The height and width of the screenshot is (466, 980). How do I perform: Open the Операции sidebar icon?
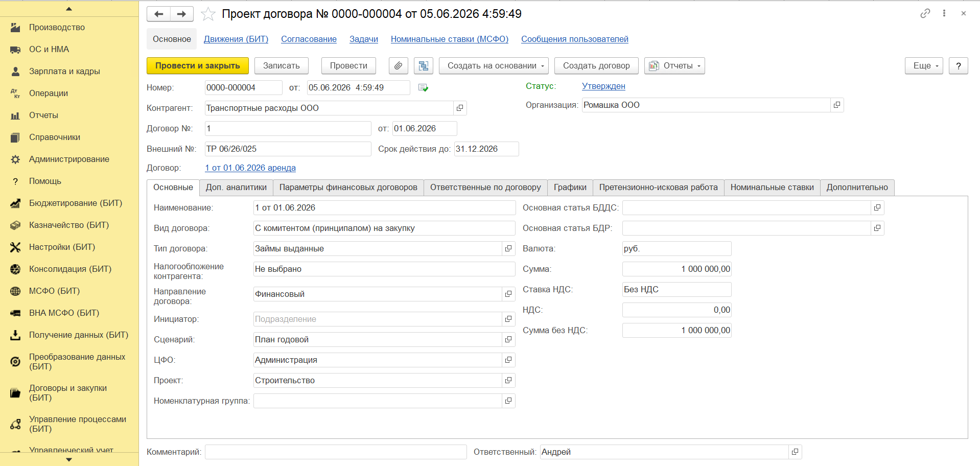[15, 94]
